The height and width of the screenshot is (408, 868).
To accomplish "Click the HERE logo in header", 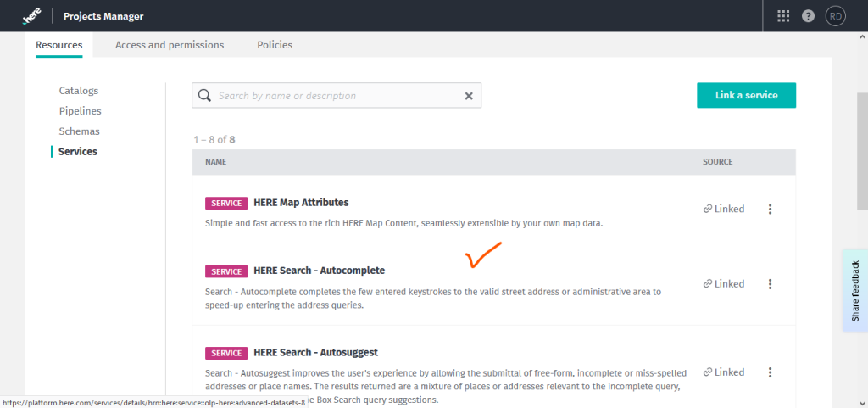I will click(x=33, y=17).
